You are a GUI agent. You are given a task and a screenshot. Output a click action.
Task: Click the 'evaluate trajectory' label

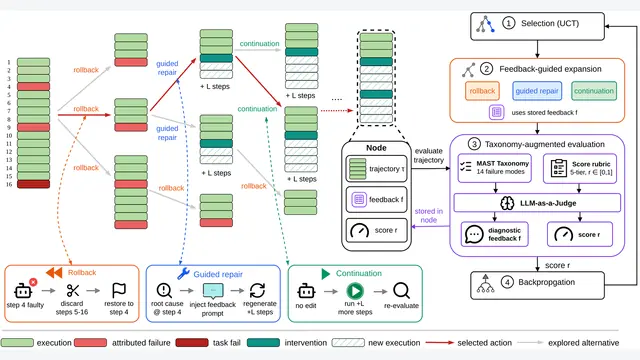[428, 156]
